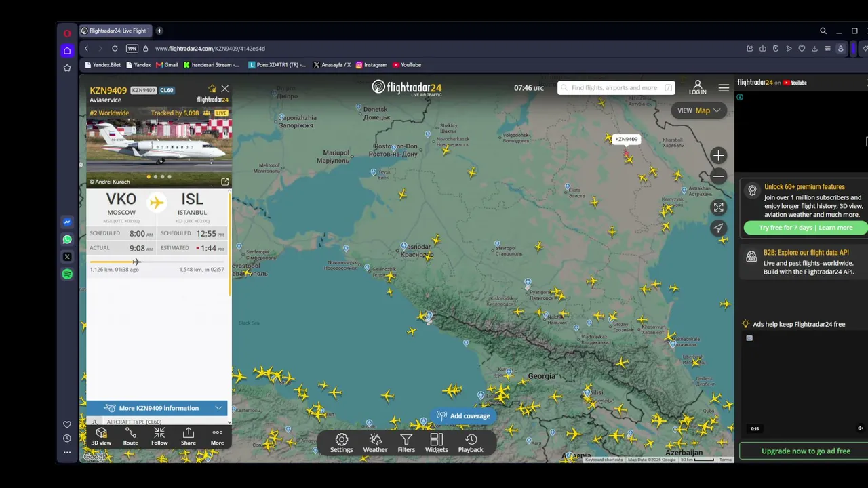Viewport: 868px width, 488px height.
Task: Click Upgrade now to go ad free
Action: pyautogui.click(x=806, y=451)
